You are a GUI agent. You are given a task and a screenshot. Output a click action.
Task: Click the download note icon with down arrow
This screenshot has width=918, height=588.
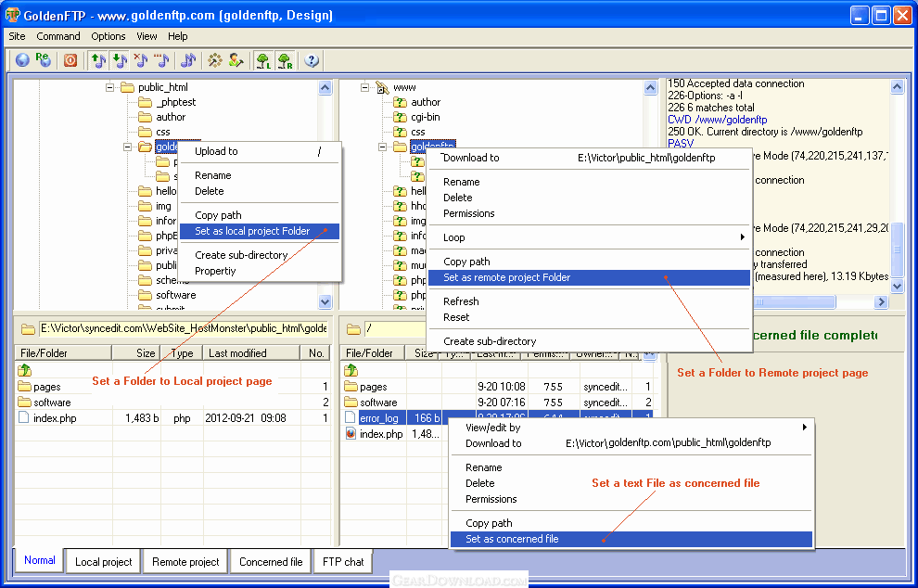tap(119, 60)
